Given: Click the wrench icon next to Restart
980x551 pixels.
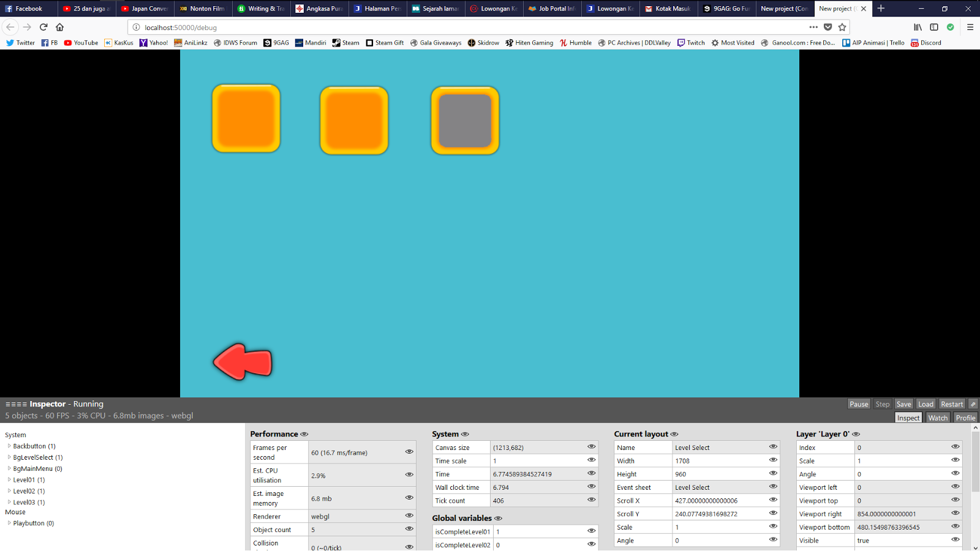Looking at the screenshot, I should 973,404.
